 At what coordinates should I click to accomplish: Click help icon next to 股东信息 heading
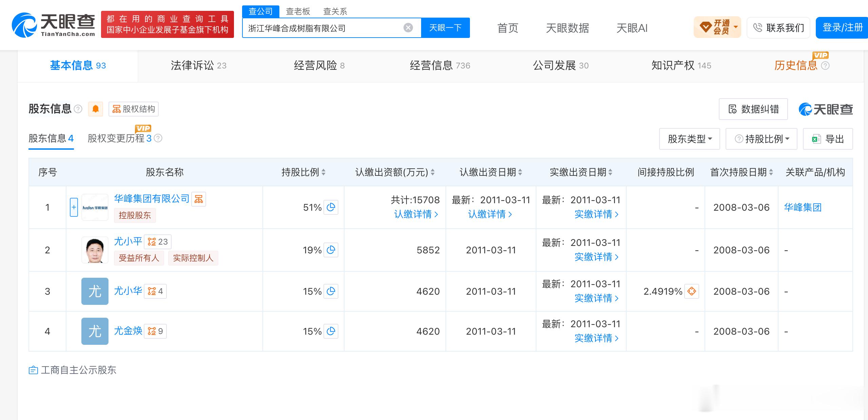coord(78,109)
